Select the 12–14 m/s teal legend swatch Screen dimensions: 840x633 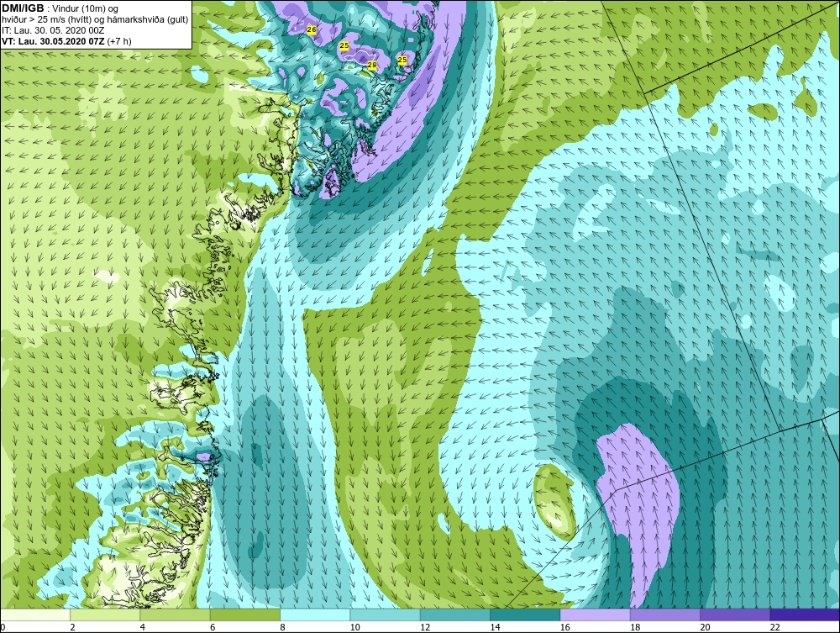pos(454,615)
